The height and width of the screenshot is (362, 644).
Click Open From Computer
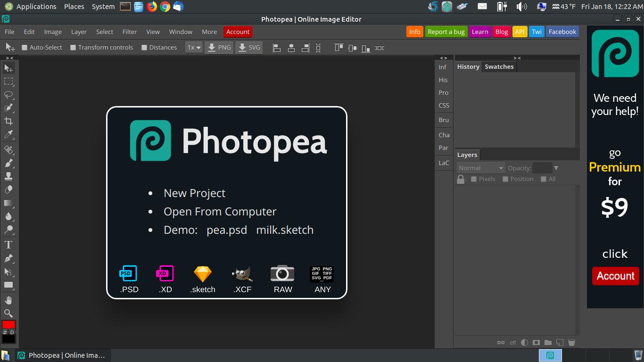click(x=220, y=212)
